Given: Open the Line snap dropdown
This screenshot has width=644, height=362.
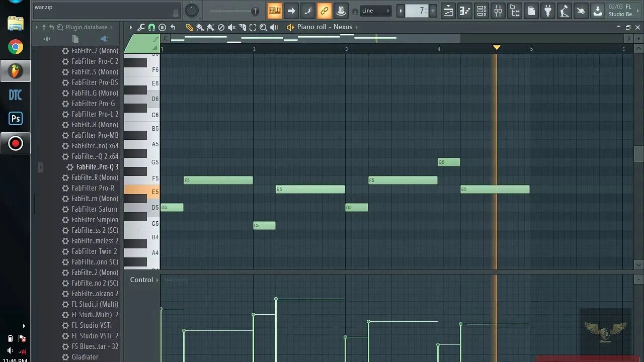Looking at the screenshot, I should (x=376, y=11).
